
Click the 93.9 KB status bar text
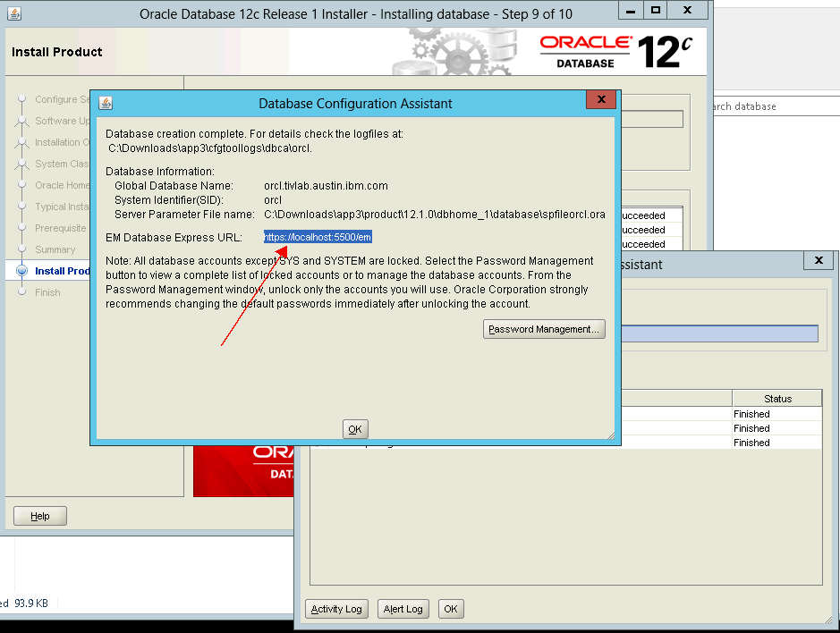31,603
